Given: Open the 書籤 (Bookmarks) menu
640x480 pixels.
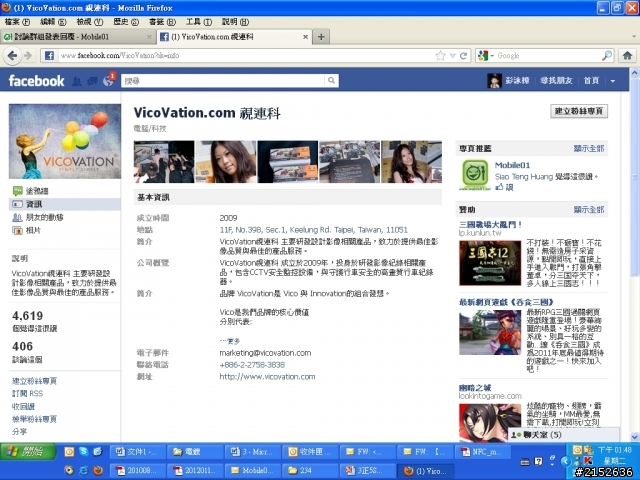Looking at the screenshot, I should [162, 22].
